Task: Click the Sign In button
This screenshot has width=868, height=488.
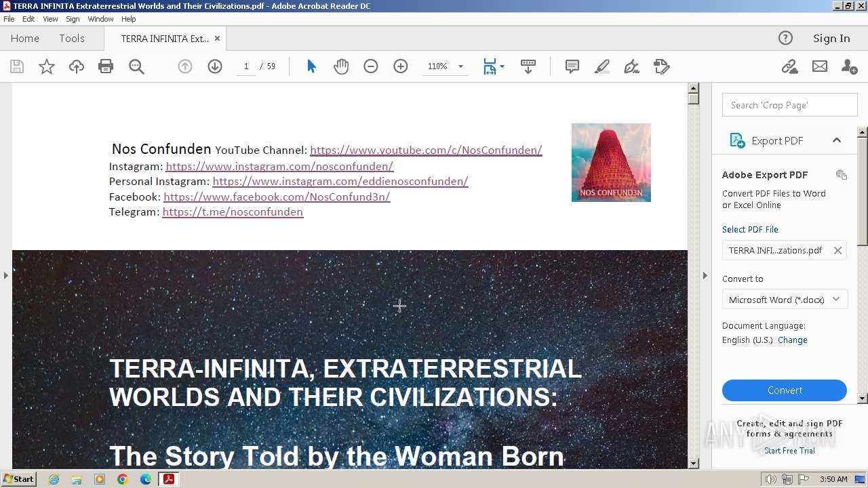Action: coord(831,39)
